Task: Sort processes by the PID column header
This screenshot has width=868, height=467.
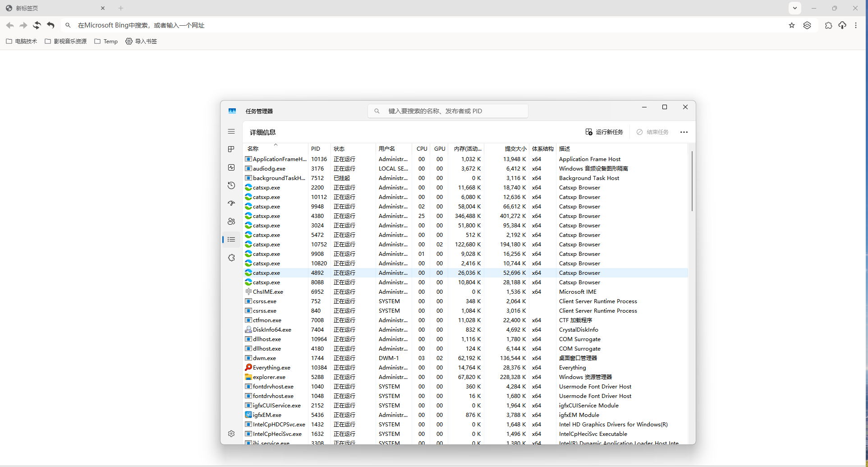Action: click(316, 148)
